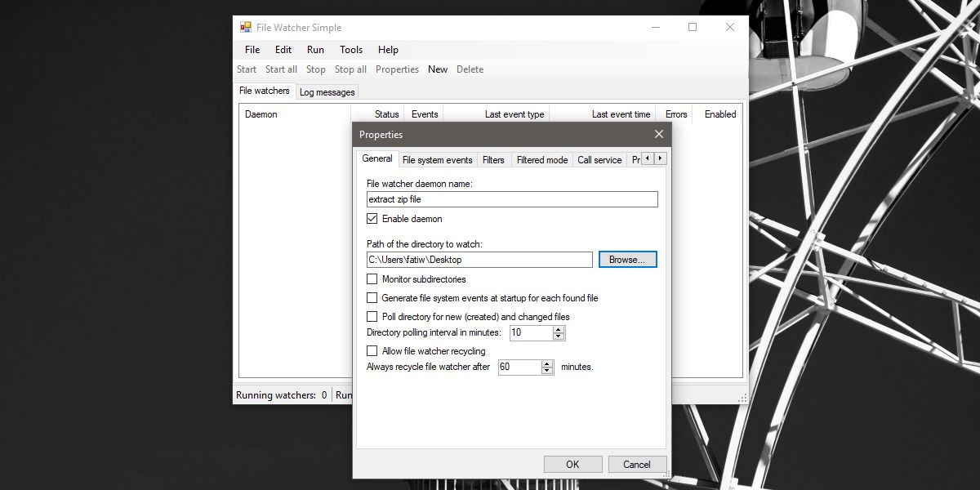Click the File Watcher Simple application icon
980x490 pixels.
pos(244,27)
